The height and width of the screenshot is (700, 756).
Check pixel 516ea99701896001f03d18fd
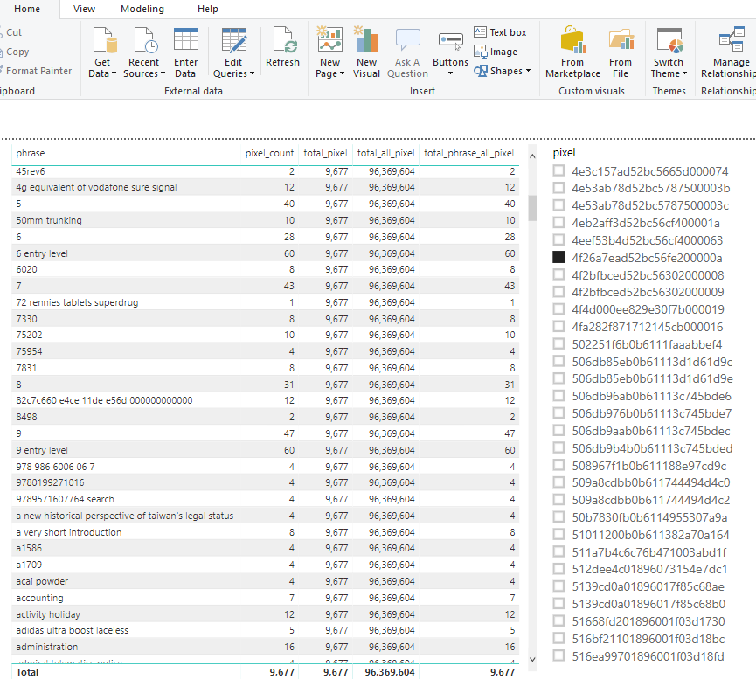558,655
